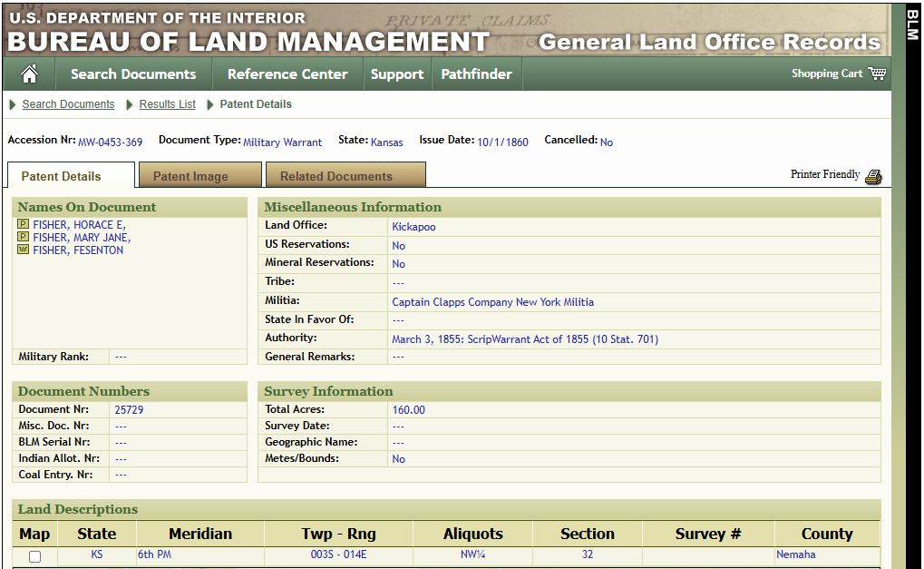Open the Shopping Cart icon
This screenshot has height=569, width=924.
pyautogui.click(x=876, y=74)
